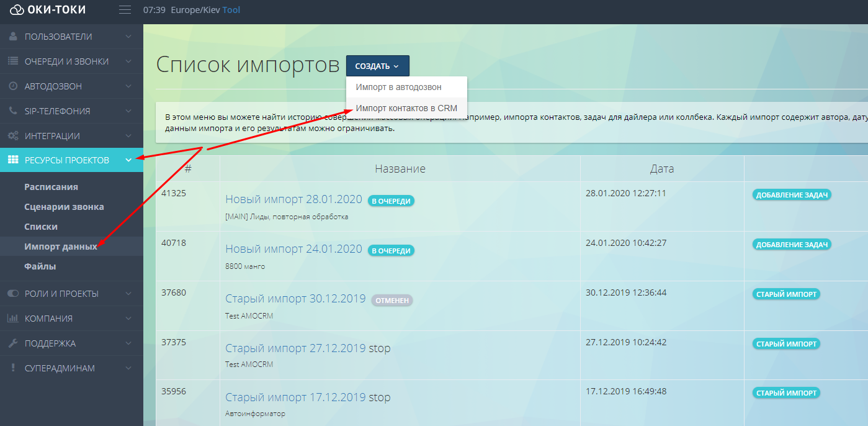Image resolution: width=868 pixels, height=426 pixels.
Task: Click the АВТОДОЗВОН clock icon
Action: [12, 86]
